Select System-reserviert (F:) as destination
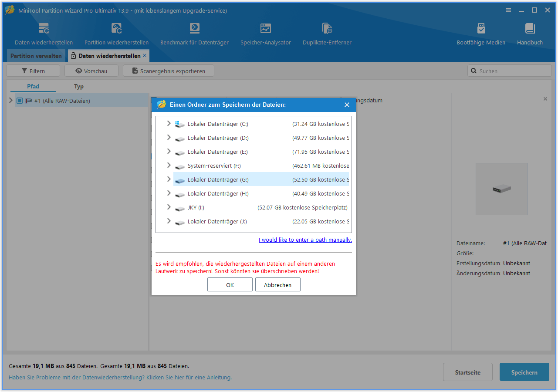The width and height of the screenshot is (558, 392). pyautogui.click(x=261, y=166)
